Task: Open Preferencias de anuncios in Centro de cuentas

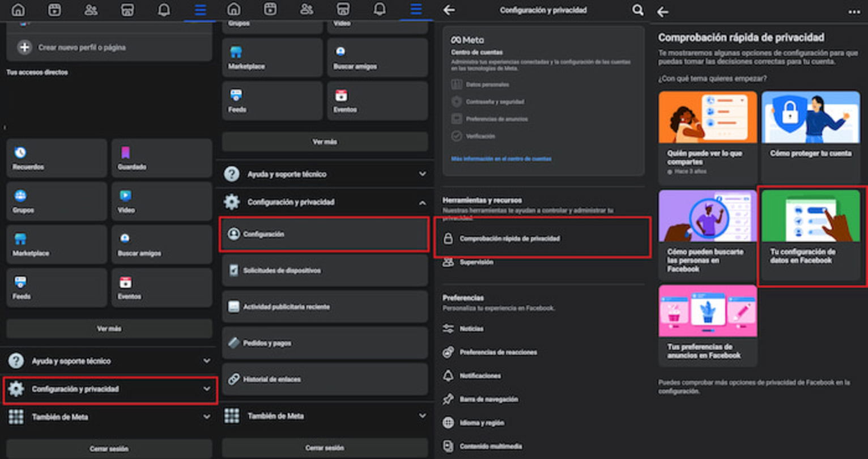Action: click(490, 119)
